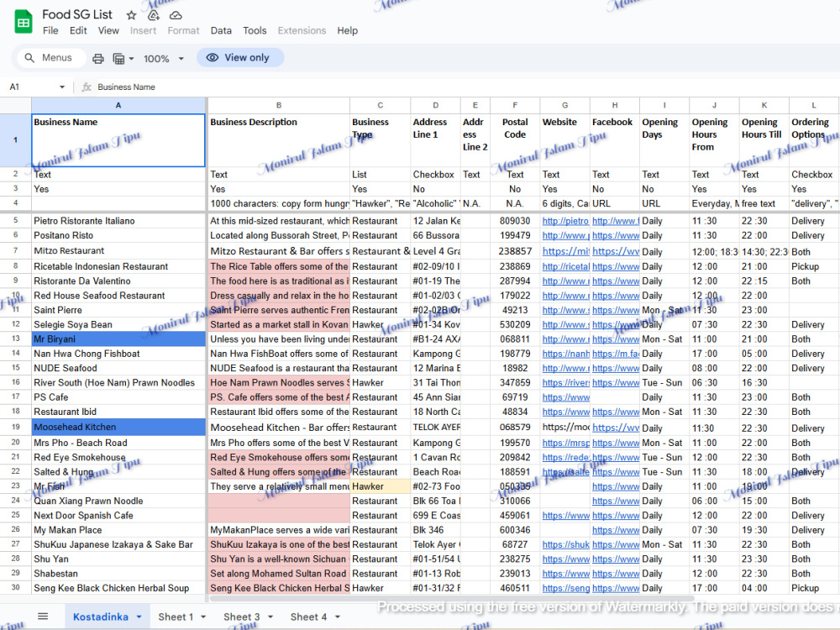Click the formula bar showing Business Name
This screenshot has height=630, width=840.
pos(466,87)
